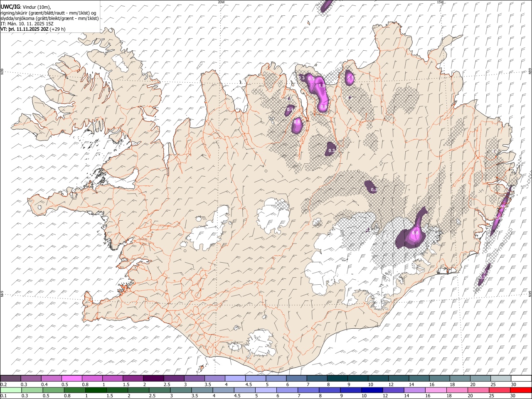532x399 pixels.
Task: Click the '20W' longitude label
Action: [221, 2]
